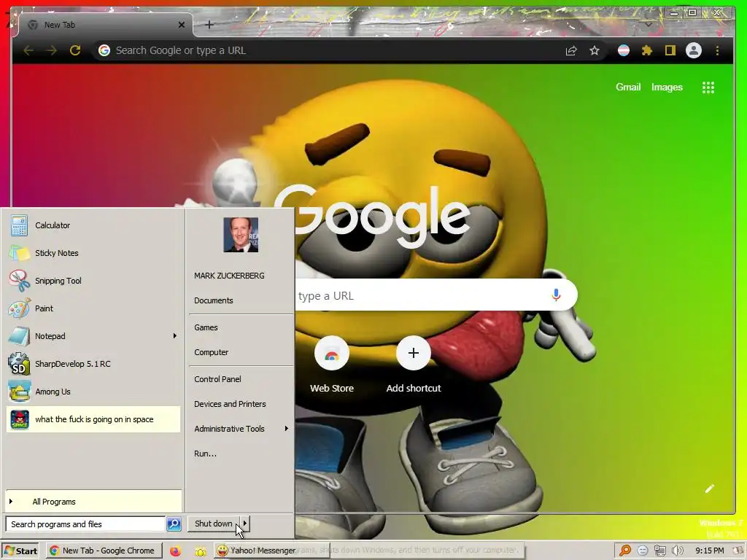Open Documents from the Start menu
This screenshot has width=747, height=560.
pos(214,300)
